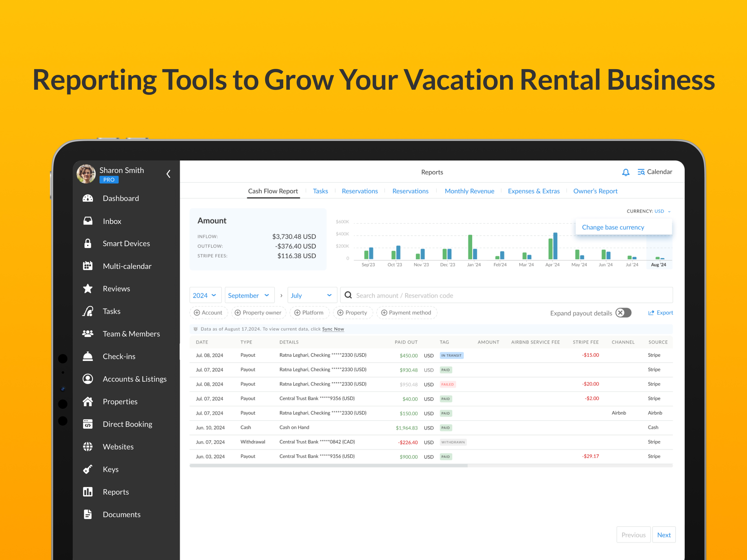This screenshot has width=747, height=560.
Task: Click the PRO badge under Sharon Smith
Action: pyautogui.click(x=109, y=180)
